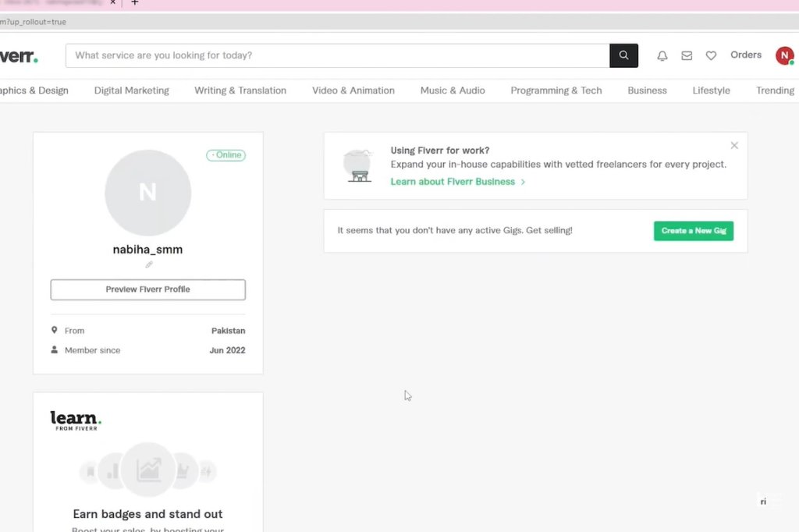This screenshot has height=532, width=799.
Task: Click the Learn From Fiverr logo
Action: 75,420
